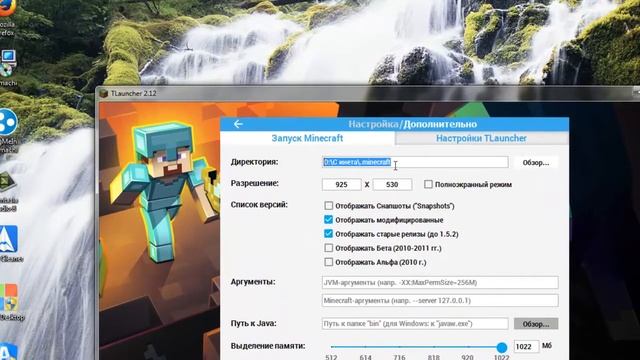Click the resolution width field 925

tap(342, 184)
